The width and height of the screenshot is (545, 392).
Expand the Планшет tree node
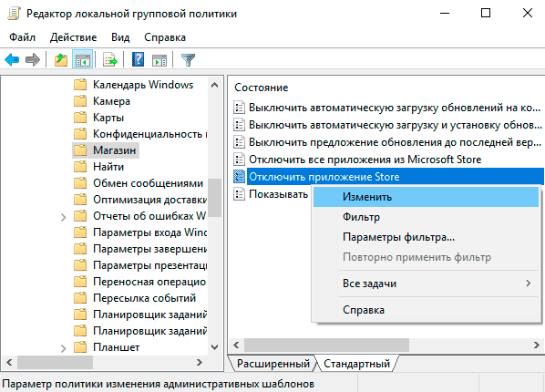coord(63,348)
